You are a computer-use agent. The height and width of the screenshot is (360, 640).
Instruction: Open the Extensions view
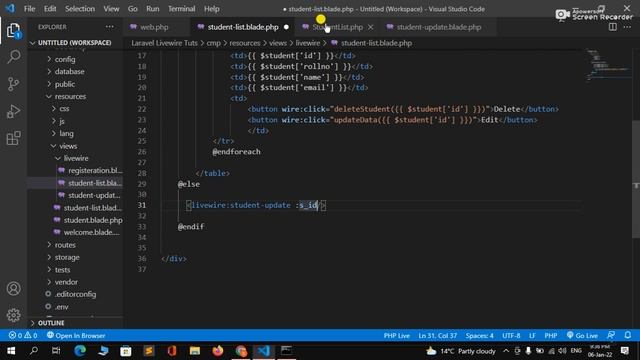tap(13, 138)
